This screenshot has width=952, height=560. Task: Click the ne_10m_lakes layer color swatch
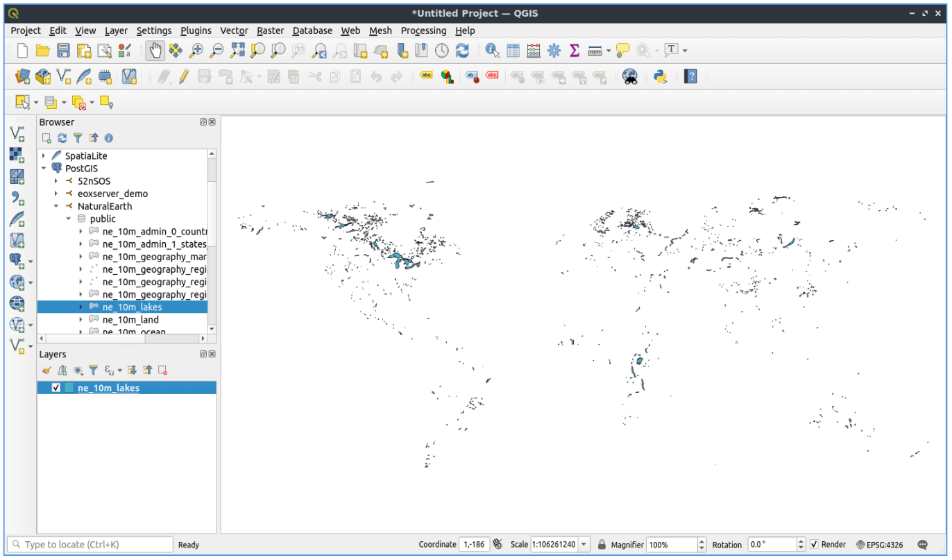point(69,388)
